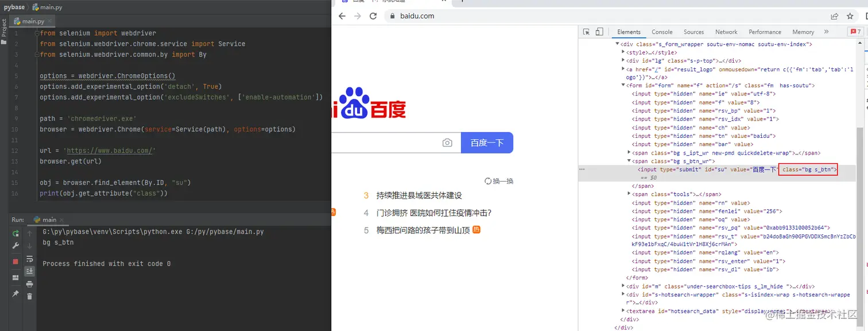Expand the div id="m" node

(623, 286)
